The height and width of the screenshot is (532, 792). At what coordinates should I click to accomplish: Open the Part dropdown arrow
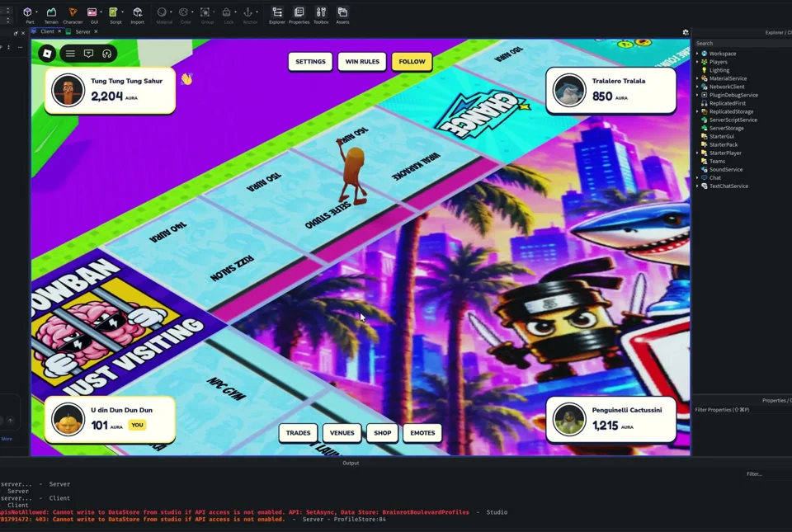point(36,12)
